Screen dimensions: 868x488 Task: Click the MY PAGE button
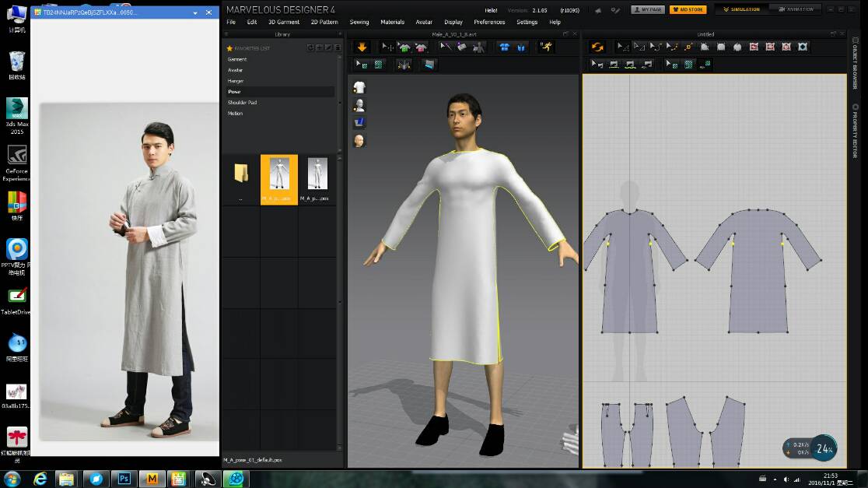click(647, 9)
